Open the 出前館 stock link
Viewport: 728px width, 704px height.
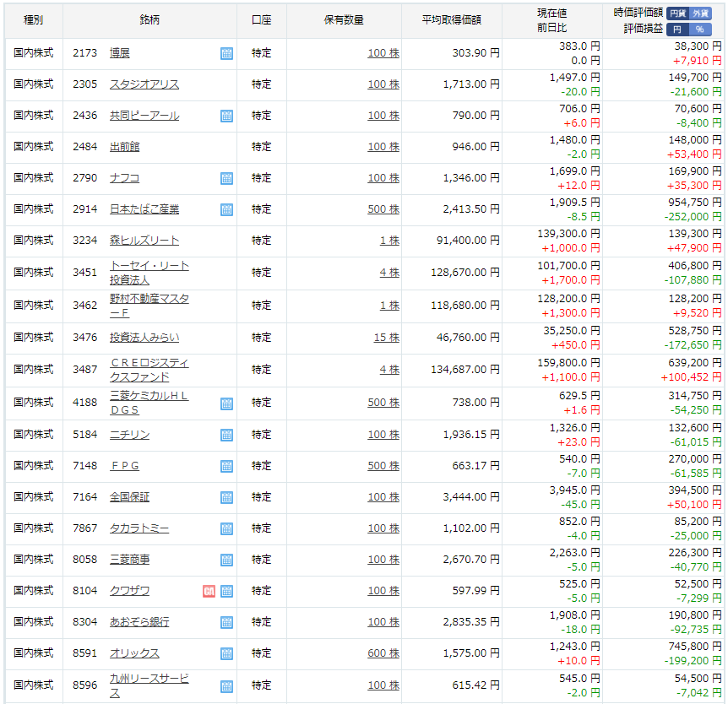[124, 147]
